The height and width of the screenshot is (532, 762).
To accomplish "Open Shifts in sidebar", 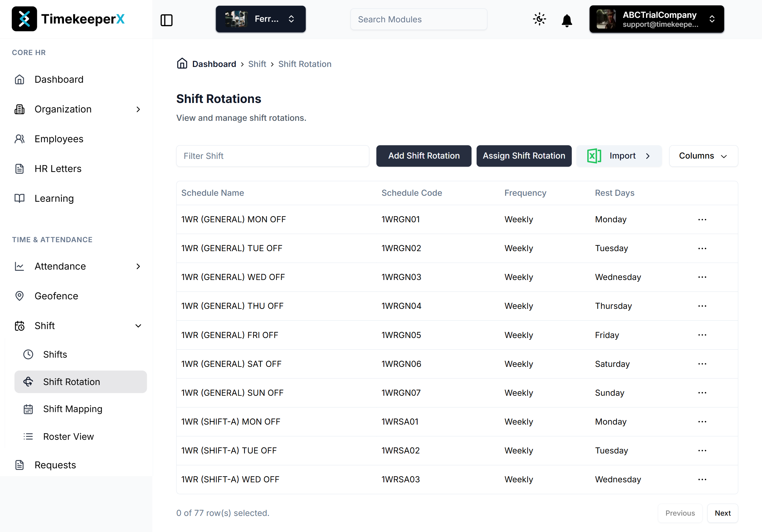I will [80, 355].
